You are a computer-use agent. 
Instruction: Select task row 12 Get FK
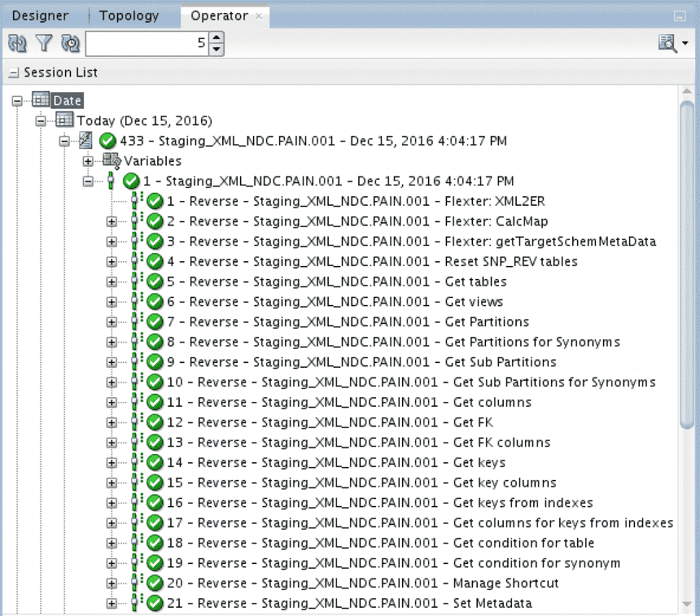click(x=330, y=423)
